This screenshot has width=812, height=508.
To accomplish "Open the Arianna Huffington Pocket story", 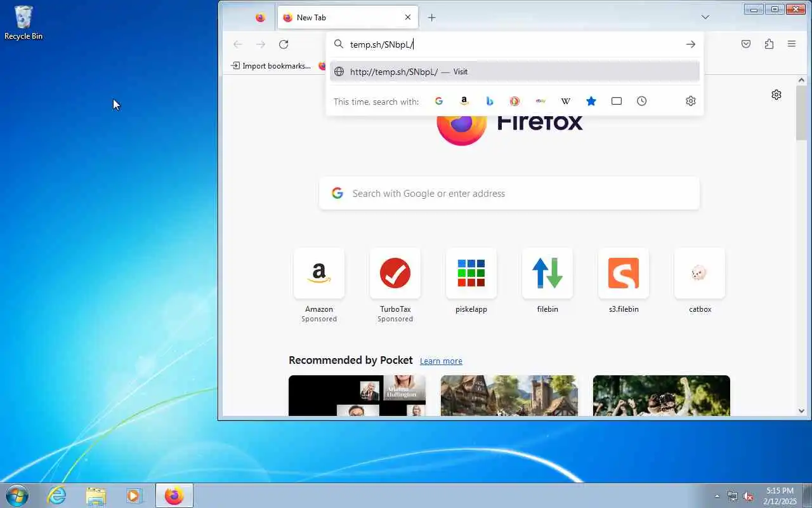I will [x=357, y=396].
